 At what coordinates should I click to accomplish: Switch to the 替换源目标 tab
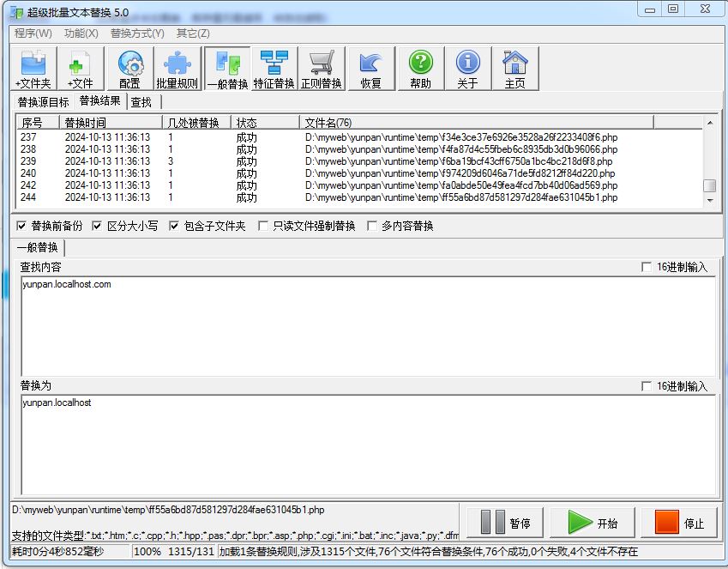[43, 102]
